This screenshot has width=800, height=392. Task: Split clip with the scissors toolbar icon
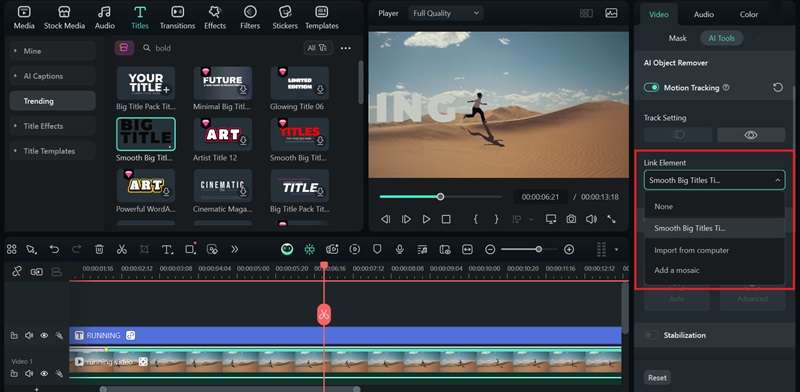(121, 249)
